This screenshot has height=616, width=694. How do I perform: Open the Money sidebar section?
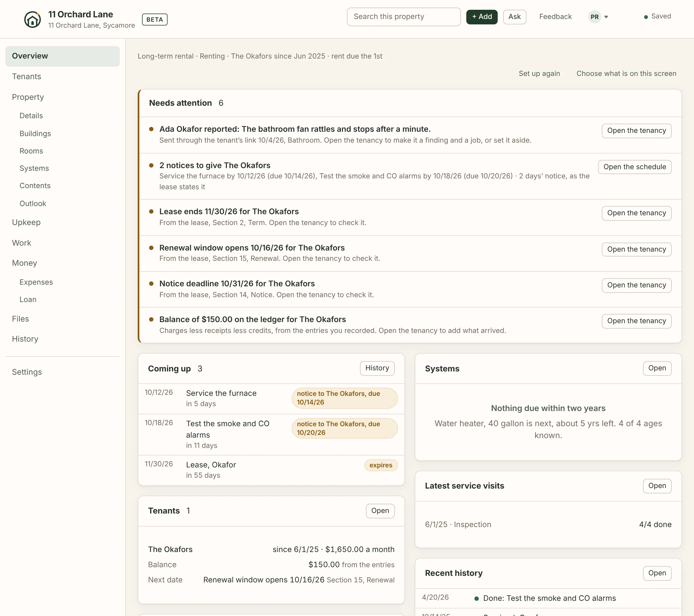tap(24, 263)
